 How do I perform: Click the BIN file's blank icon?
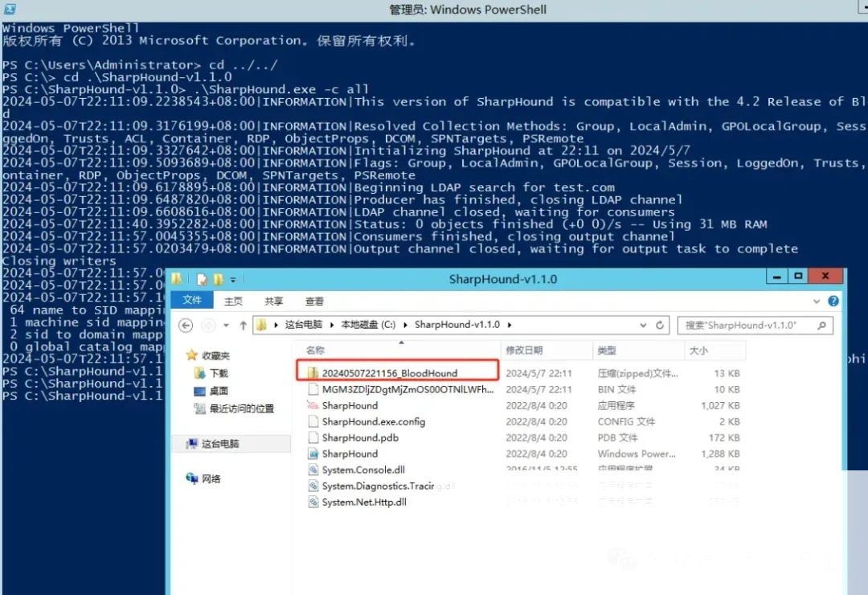(313, 389)
